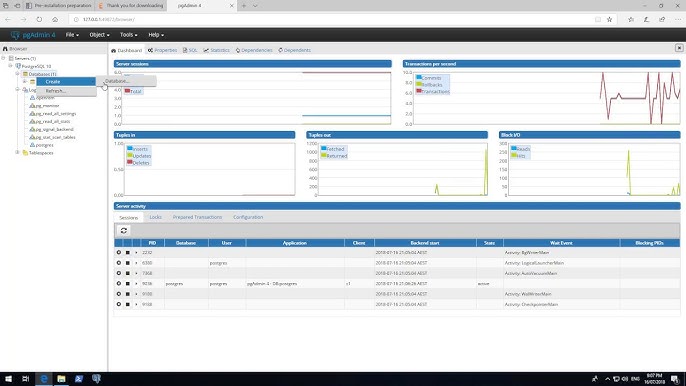Open a new browser tab with plus
Viewport: 686px width, 386px height.
(x=244, y=6)
